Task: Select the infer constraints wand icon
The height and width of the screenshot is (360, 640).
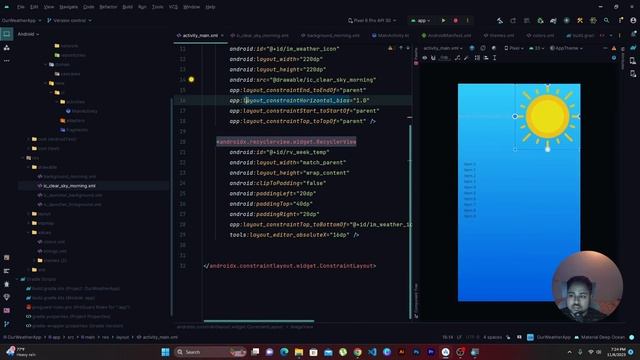Action: coord(466,58)
